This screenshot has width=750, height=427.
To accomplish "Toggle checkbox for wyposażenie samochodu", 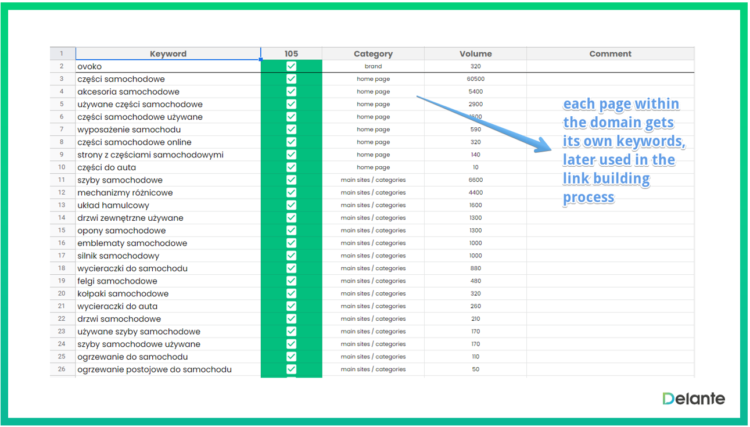I will click(291, 129).
